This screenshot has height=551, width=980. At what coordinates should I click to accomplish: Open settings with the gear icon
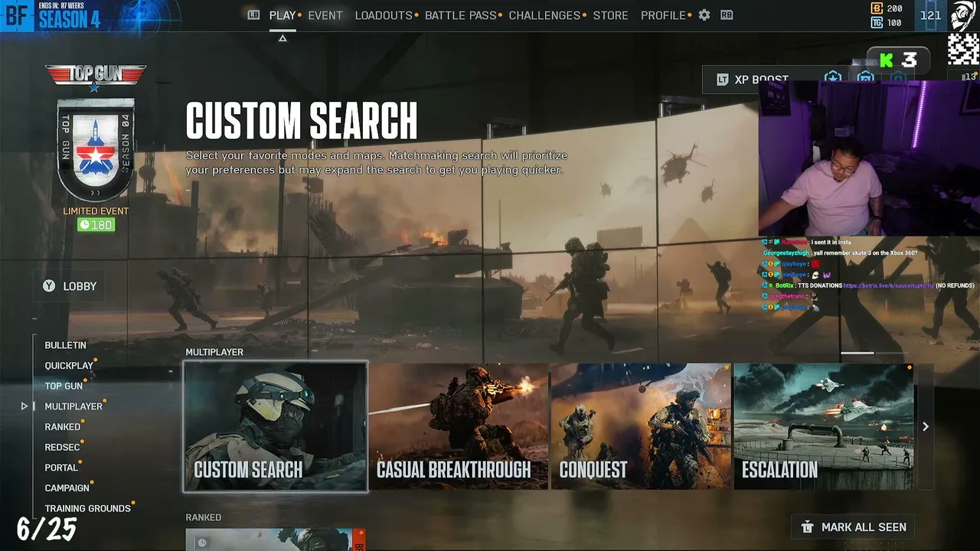coord(704,15)
